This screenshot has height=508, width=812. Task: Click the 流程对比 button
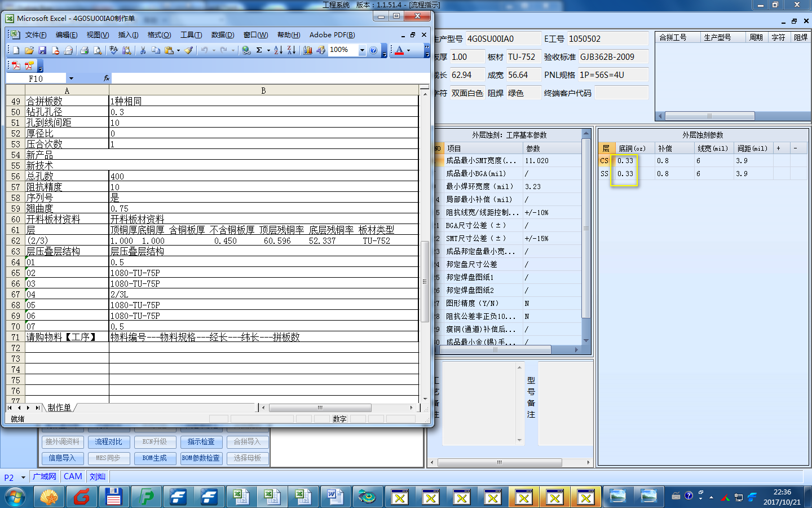[x=108, y=442]
